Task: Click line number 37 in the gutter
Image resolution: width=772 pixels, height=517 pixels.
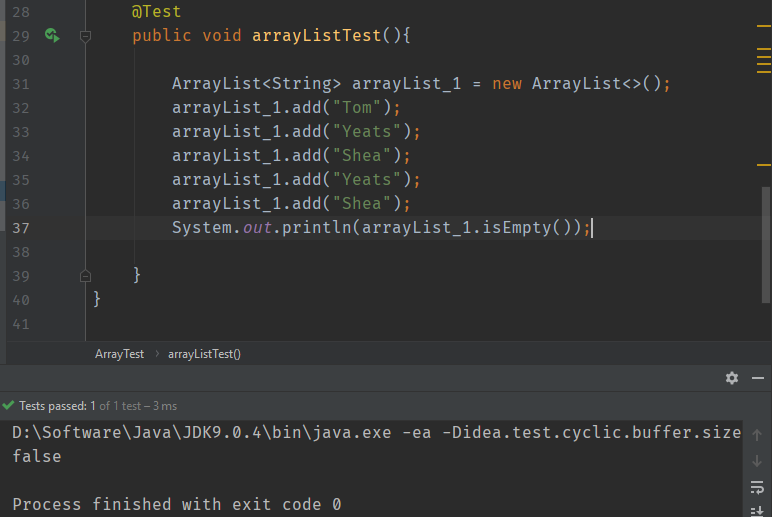Action: point(21,228)
